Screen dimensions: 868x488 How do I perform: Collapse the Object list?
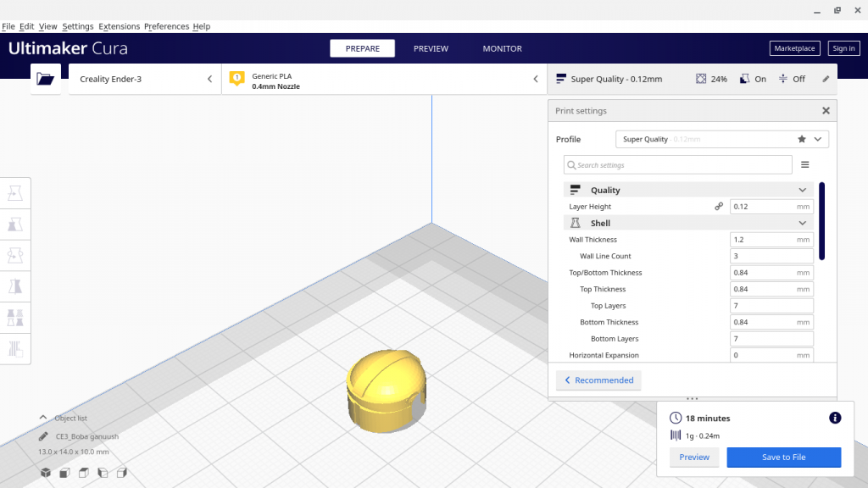coord(43,418)
